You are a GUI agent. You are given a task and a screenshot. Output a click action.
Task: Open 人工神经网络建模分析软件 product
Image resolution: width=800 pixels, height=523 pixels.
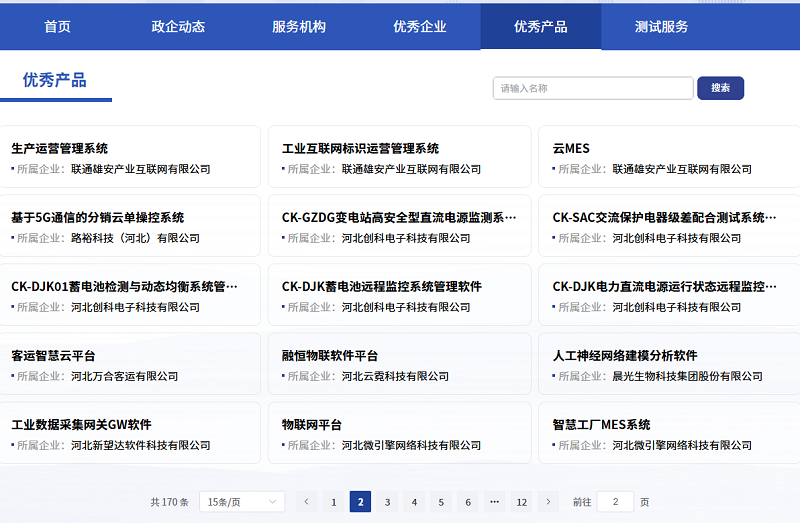pyautogui.click(x=669, y=364)
